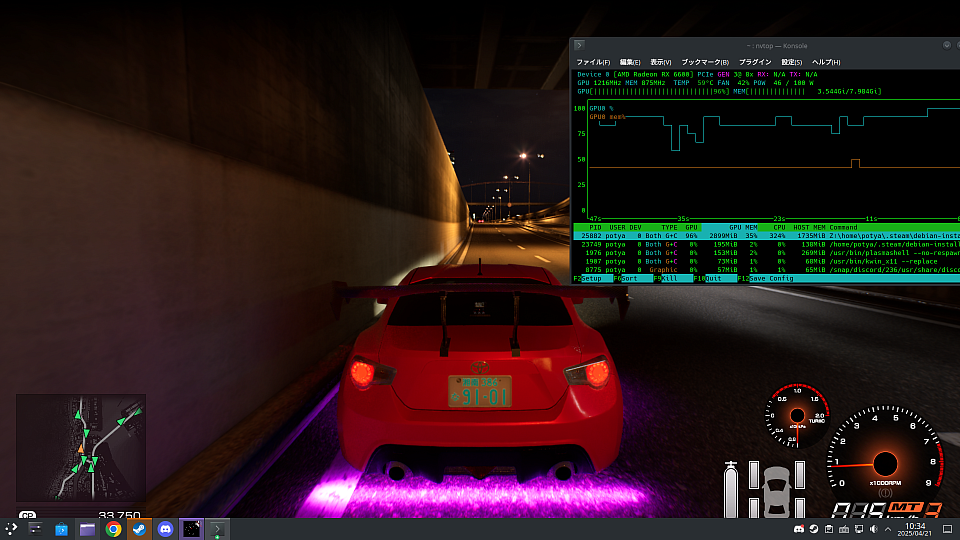Open Discord from the taskbar
The height and width of the screenshot is (540, 960).
(165, 529)
